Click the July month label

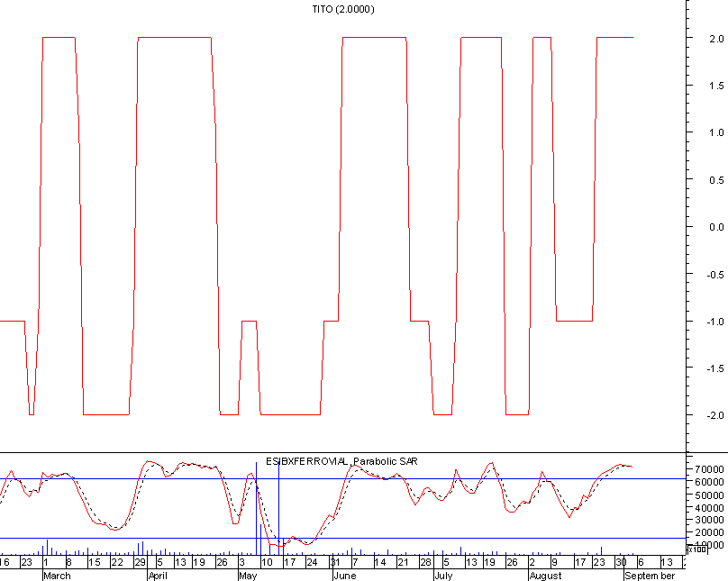coord(443,576)
